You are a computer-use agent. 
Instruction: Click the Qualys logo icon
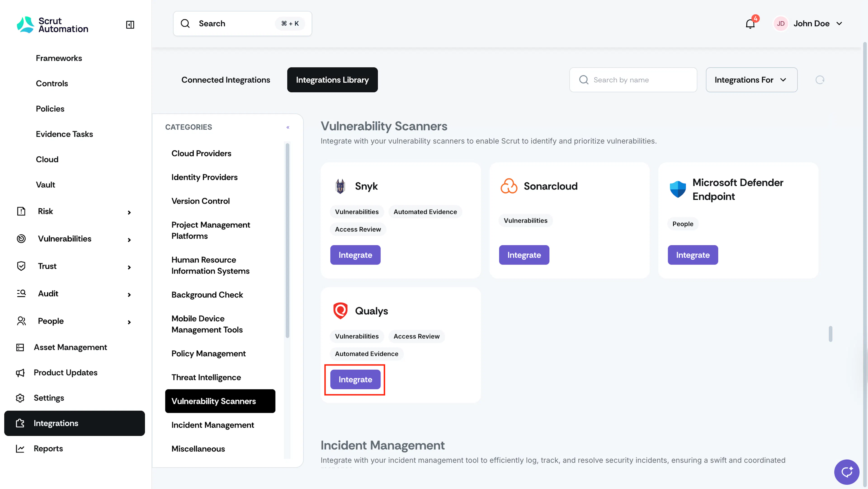tap(340, 310)
